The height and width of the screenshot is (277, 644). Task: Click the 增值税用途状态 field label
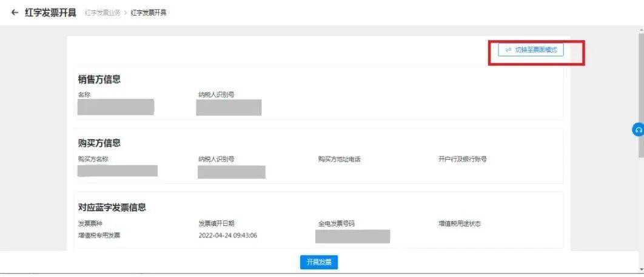click(x=459, y=224)
